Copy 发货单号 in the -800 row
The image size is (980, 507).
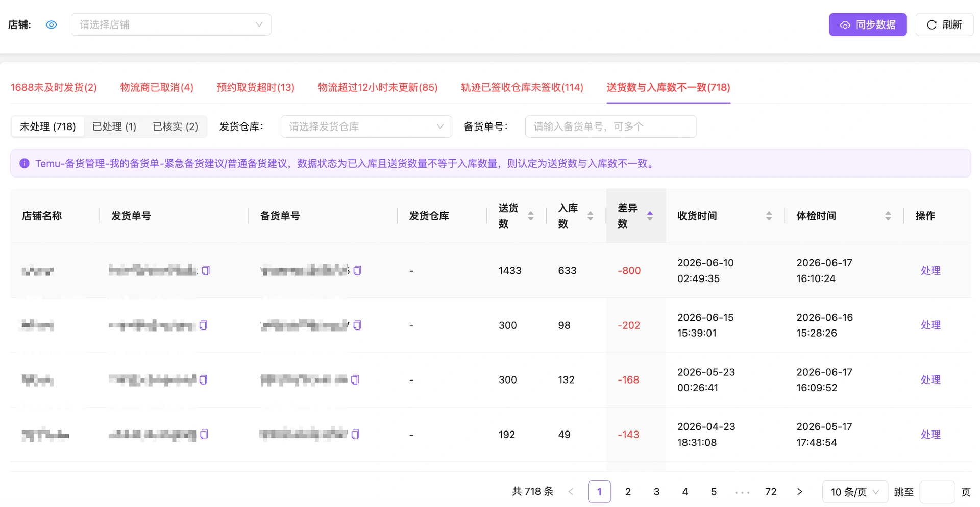coord(206,270)
